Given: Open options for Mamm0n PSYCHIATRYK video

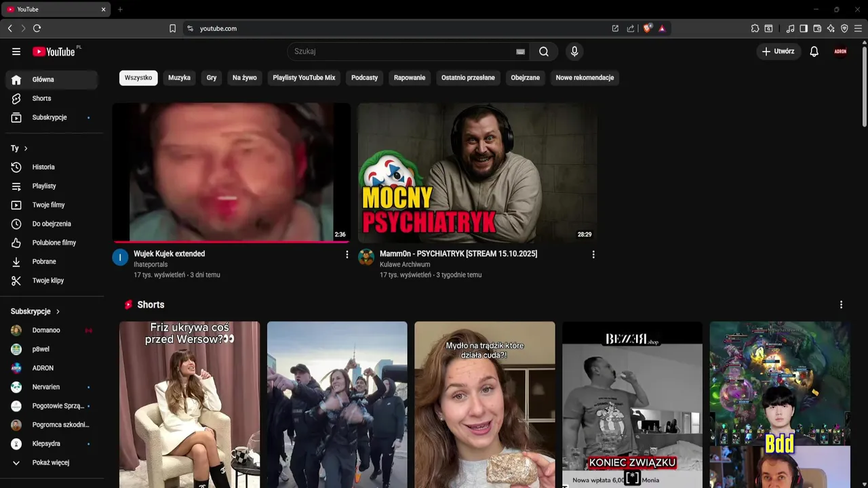Looking at the screenshot, I should (x=593, y=255).
